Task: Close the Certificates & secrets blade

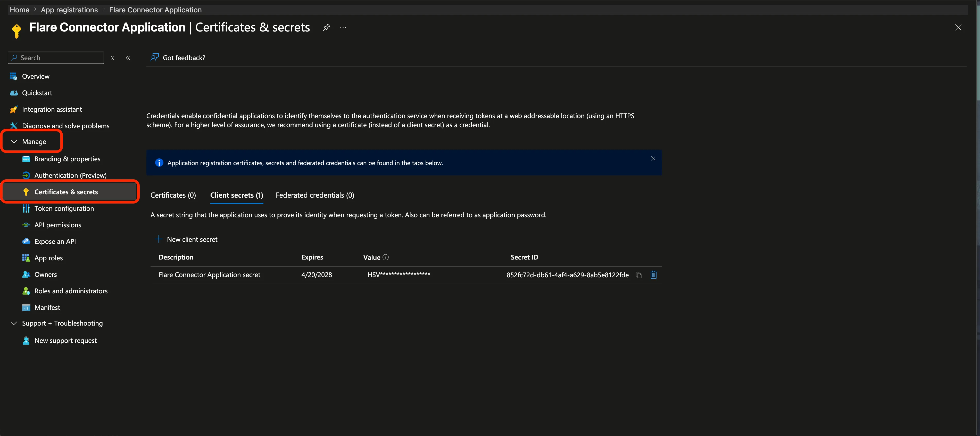Action: coord(958,27)
